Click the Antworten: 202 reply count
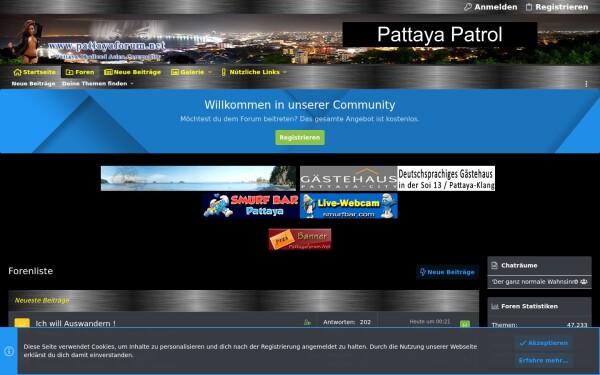600x375 pixels. [x=347, y=322]
